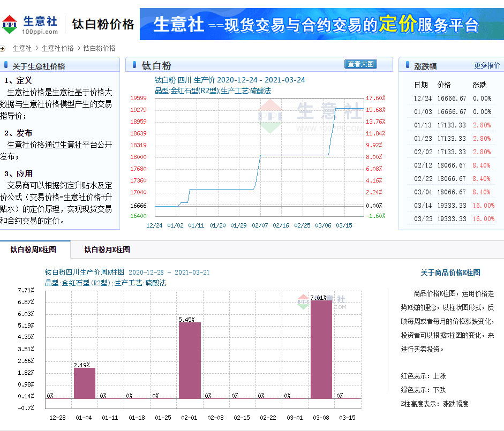Click the 涨跌幅 panel heading
Screen dimensions: 504x431
pyautogui.click(x=425, y=66)
